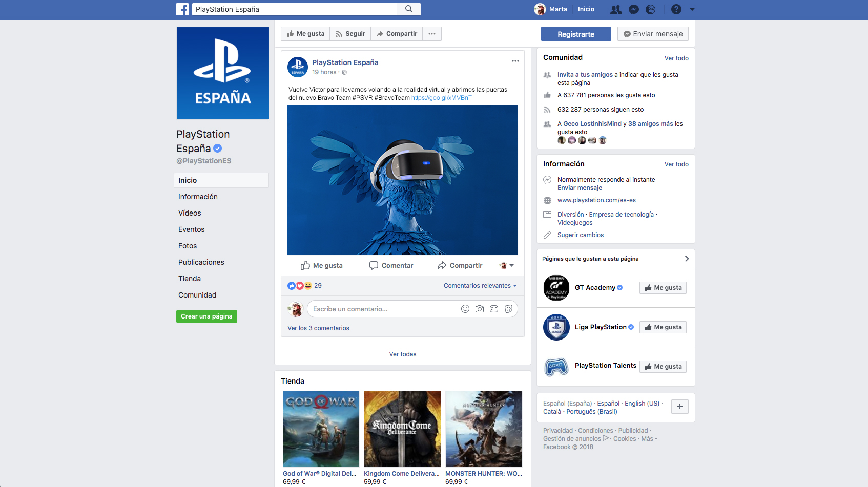Add another language with plus button

[x=680, y=407]
